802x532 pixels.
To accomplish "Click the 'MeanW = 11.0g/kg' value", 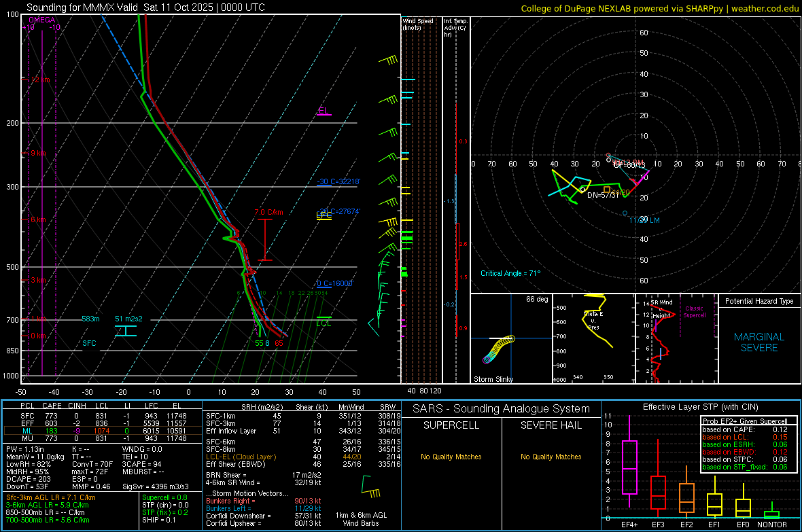I will click(35, 457).
